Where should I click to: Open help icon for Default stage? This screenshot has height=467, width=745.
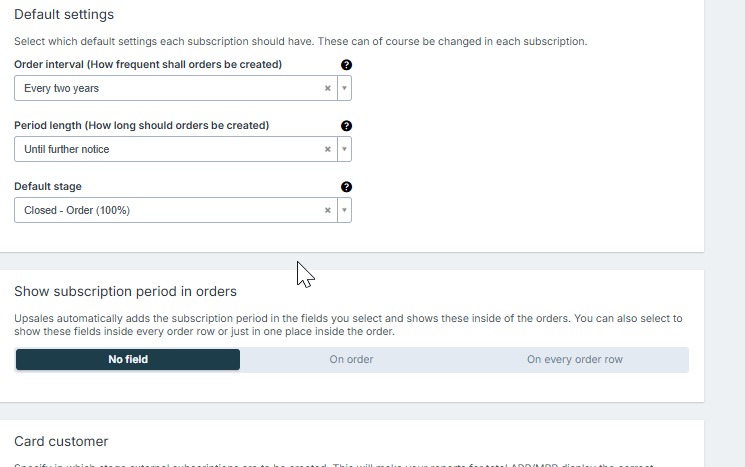pyautogui.click(x=346, y=187)
